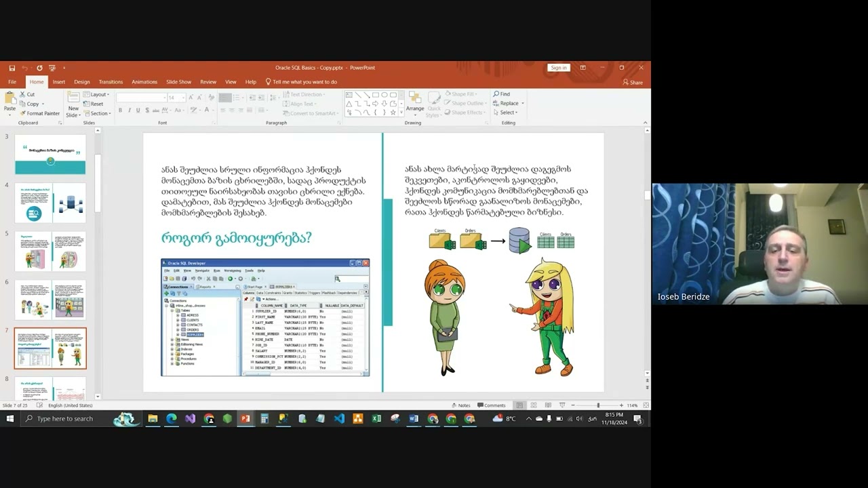Click the New Slide icon
Image resolution: width=868 pixels, height=488 pixels.
point(73,99)
